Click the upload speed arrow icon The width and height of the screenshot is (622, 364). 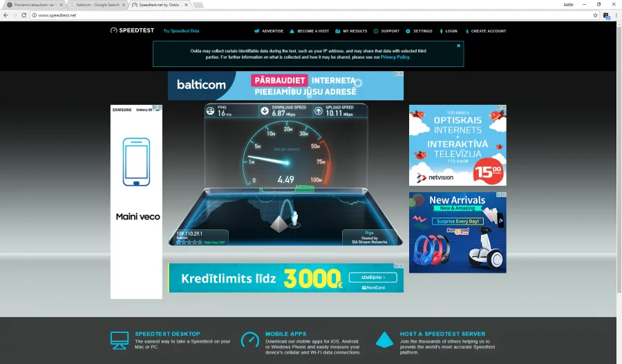pos(319,111)
